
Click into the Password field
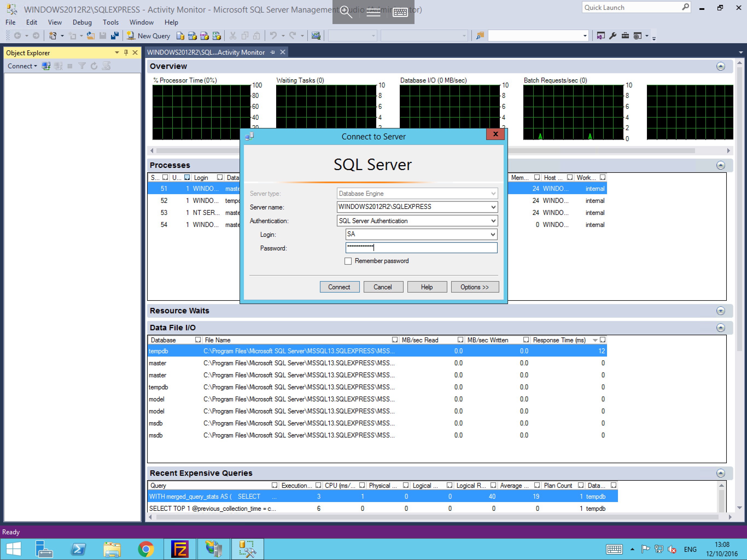pos(421,247)
